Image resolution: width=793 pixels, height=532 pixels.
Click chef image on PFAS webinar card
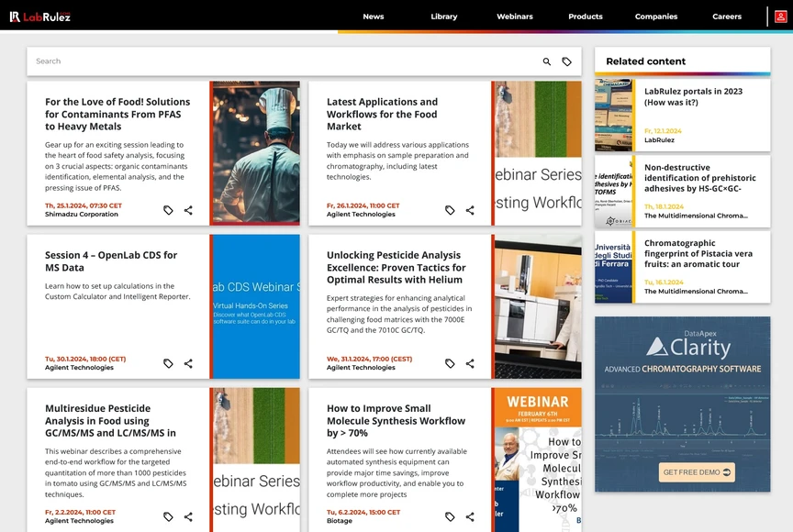(x=256, y=152)
